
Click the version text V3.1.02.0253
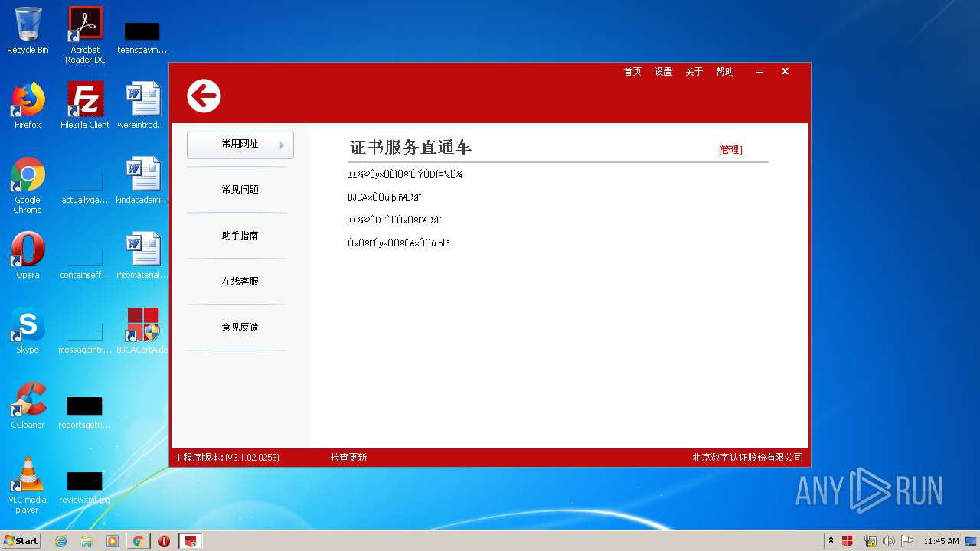[252, 458]
